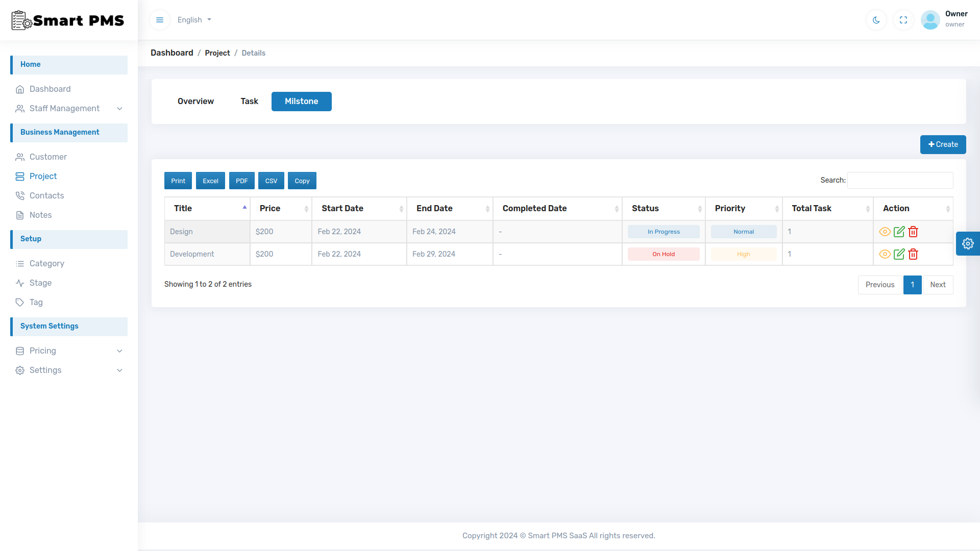
Task: Click the Create button
Action: click(x=943, y=144)
